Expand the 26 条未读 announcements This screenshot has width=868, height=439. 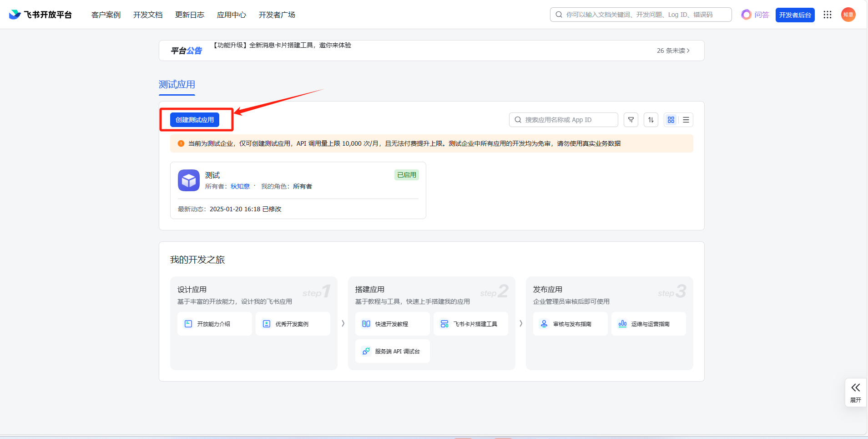pos(673,51)
